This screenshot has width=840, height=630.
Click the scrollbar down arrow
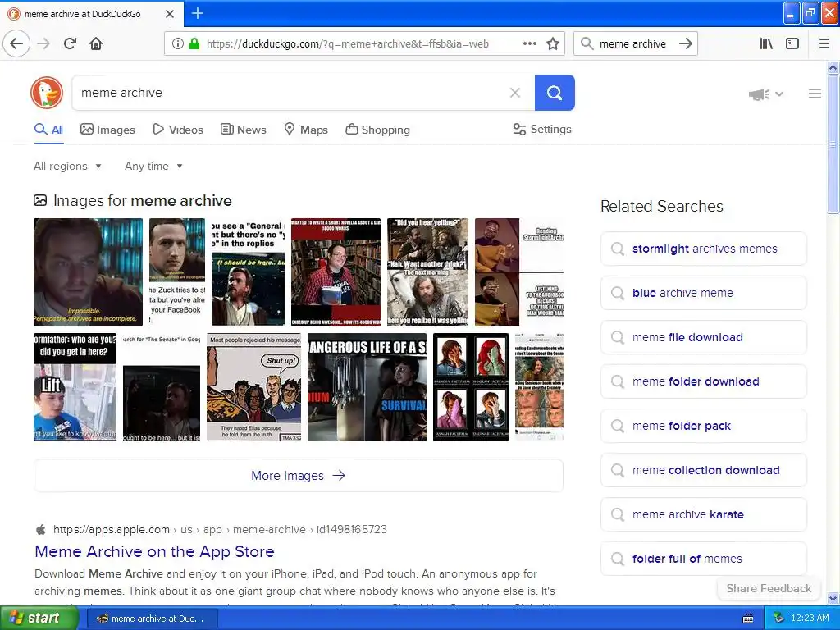(833, 598)
